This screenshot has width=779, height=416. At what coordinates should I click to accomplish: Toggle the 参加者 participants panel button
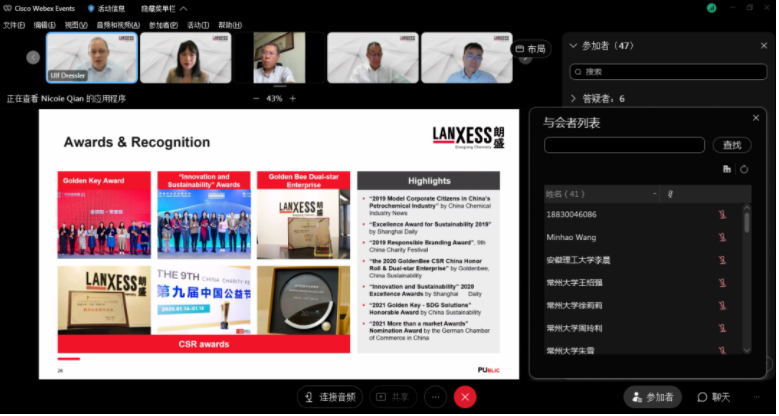pyautogui.click(x=652, y=397)
